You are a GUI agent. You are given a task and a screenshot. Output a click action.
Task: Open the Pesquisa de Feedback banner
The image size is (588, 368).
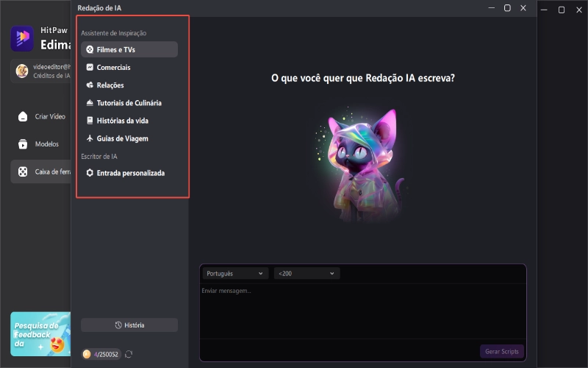tap(40, 334)
